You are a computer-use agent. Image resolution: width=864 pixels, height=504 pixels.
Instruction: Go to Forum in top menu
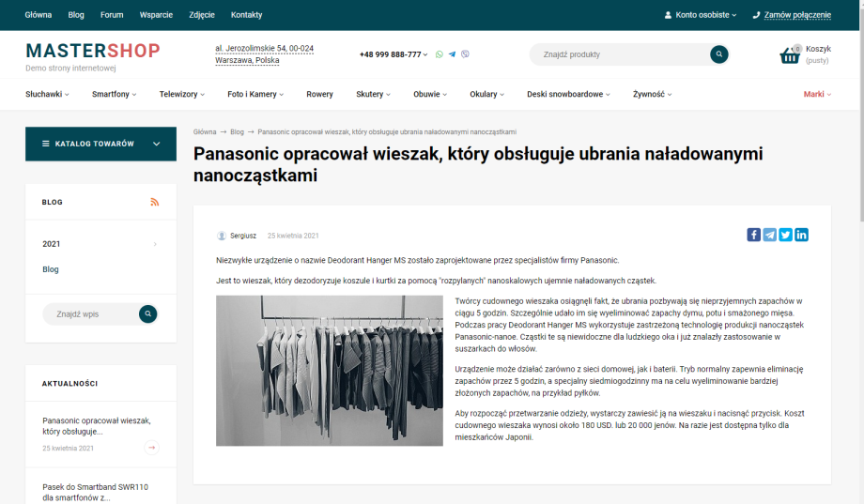click(112, 15)
